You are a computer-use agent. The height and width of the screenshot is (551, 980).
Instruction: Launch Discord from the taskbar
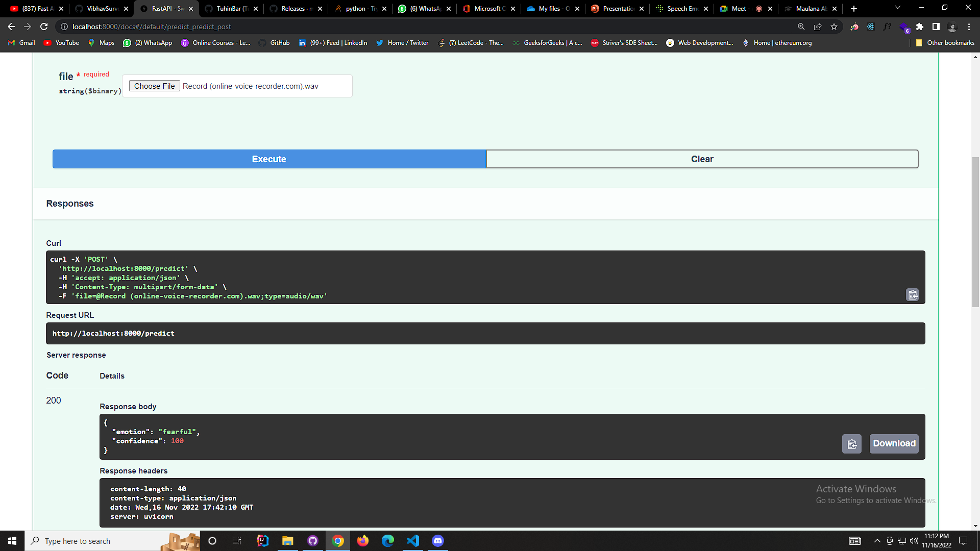438,541
